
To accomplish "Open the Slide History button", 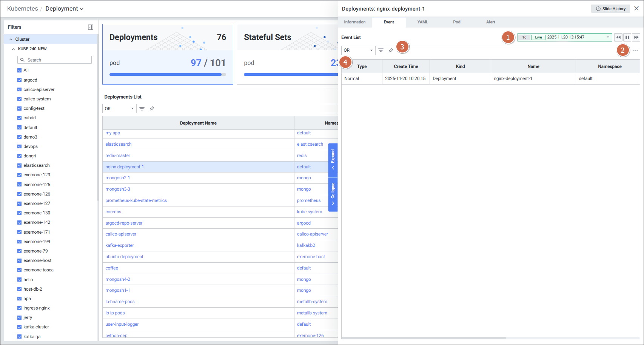I will point(610,9).
